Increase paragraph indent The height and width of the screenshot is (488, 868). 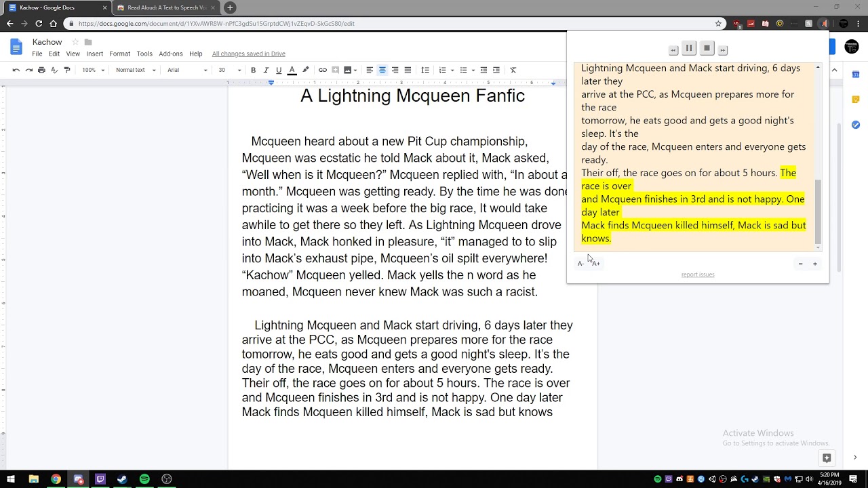coord(496,70)
